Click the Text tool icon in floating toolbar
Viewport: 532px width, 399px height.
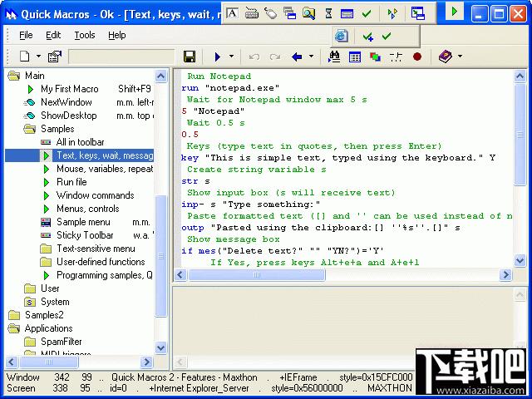[x=232, y=13]
